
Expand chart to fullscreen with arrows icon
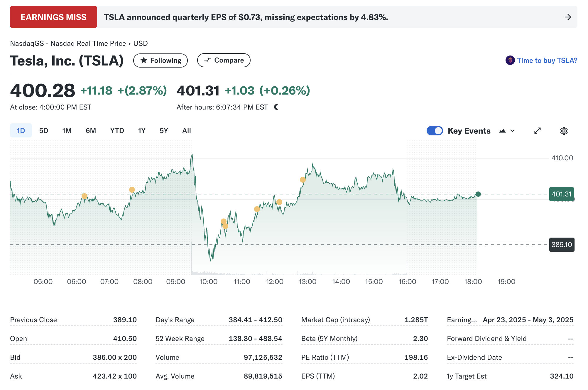(537, 131)
